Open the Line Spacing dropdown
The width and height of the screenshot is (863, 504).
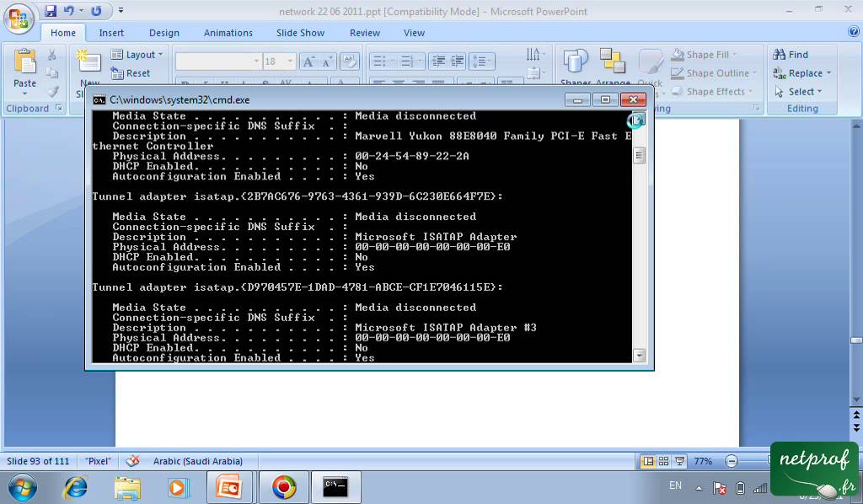tap(481, 61)
